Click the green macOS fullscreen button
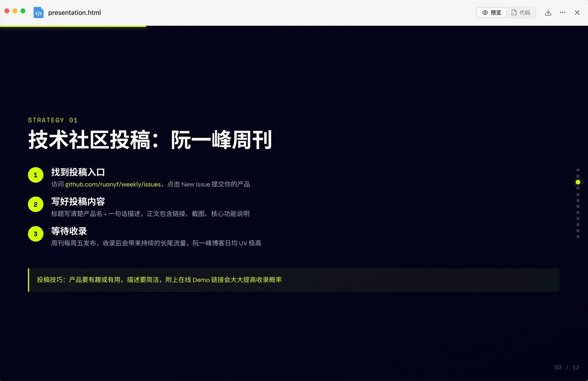Viewport: 588px width, 381px height. tap(23, 11)
